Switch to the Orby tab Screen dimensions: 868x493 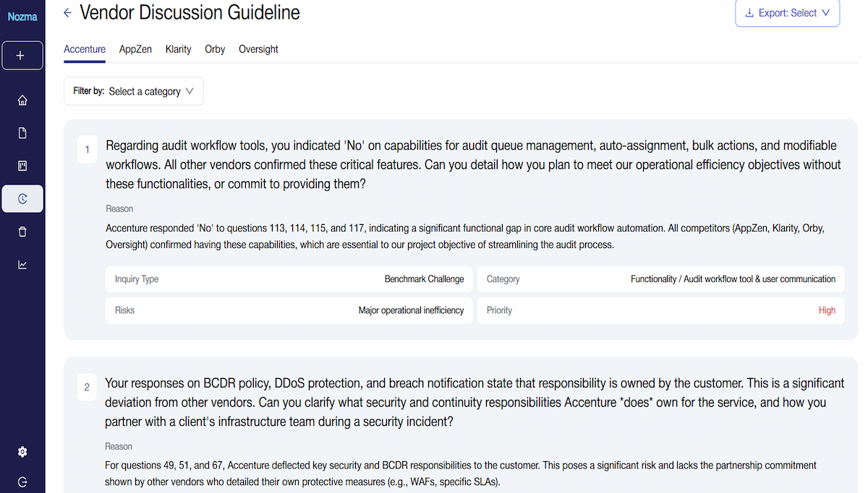[215, 49]
